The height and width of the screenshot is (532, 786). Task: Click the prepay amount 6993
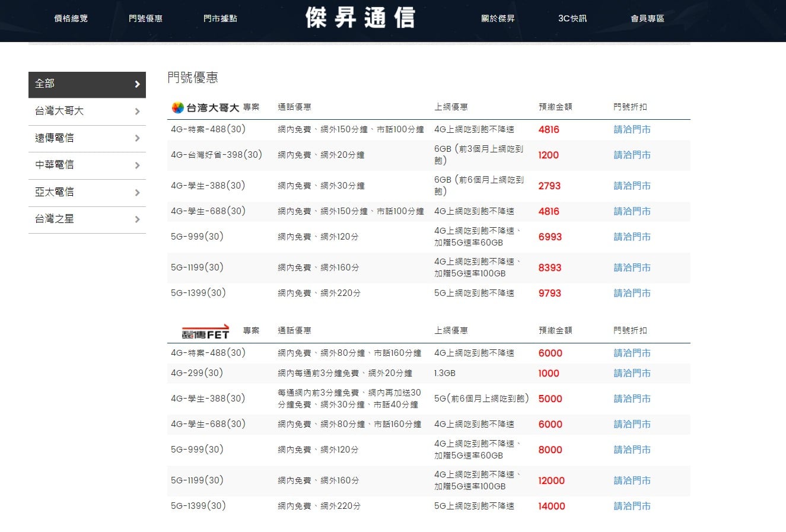click(550, 237)
